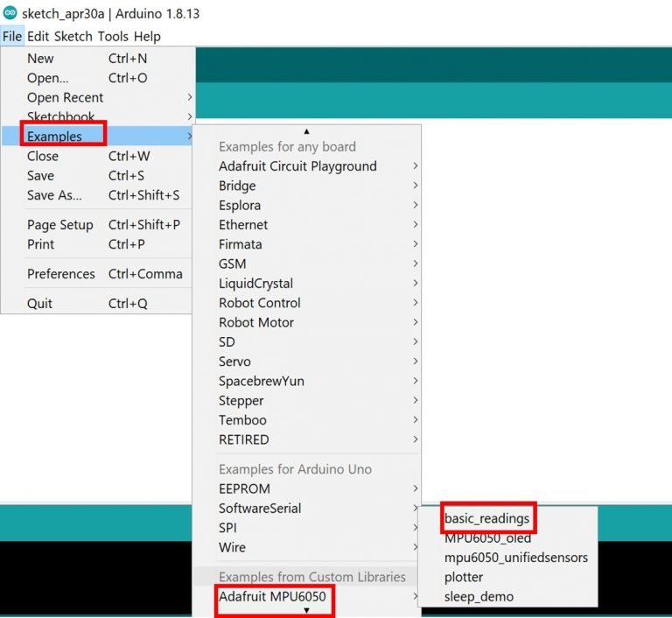Select Preferences from File menu
The image size is (672, 618).
[60, 274]
